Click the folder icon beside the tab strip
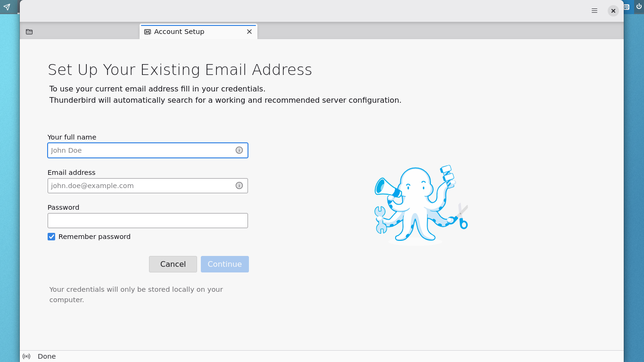 click(x=29, y=32)
